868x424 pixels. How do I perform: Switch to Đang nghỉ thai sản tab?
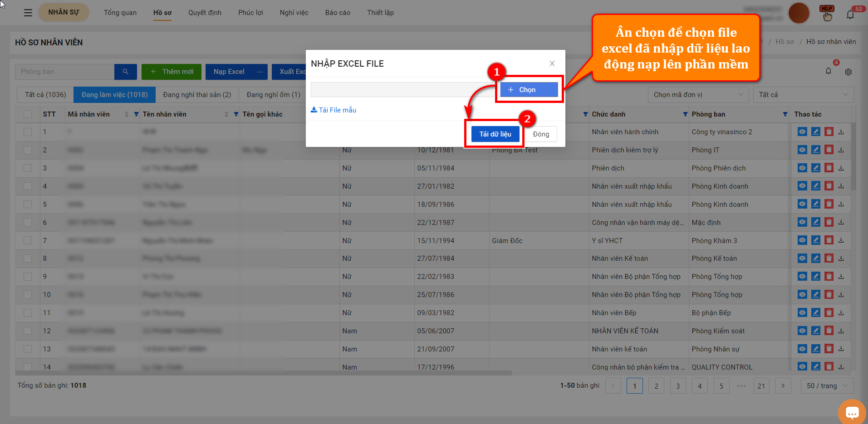[x=197, y=95]
